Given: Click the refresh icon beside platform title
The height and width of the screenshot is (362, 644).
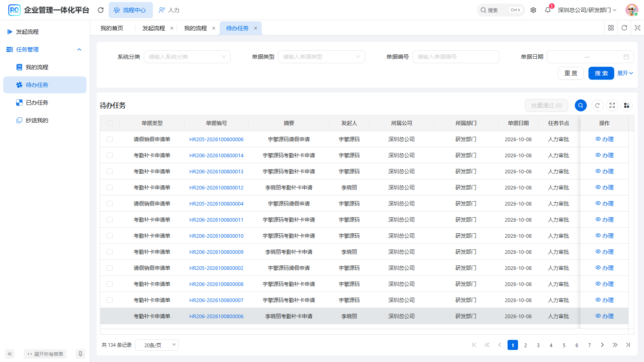Looking at the screenshot, I should [101, 10].
